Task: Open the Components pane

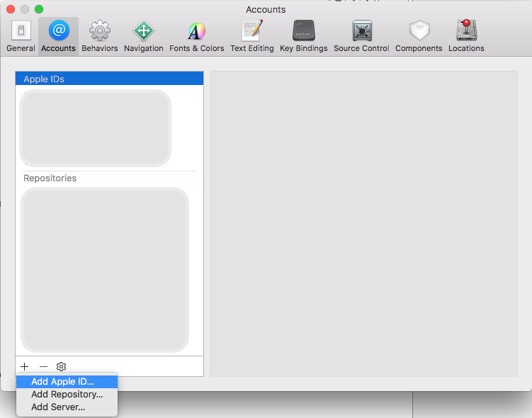Action: coord(419,36)
